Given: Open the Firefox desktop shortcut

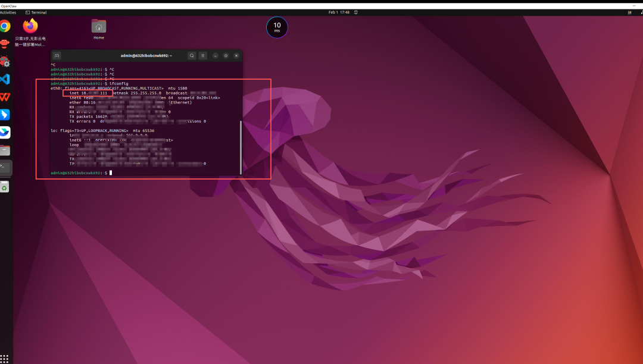Looking at the screenshot, I should tap(30, 26).
